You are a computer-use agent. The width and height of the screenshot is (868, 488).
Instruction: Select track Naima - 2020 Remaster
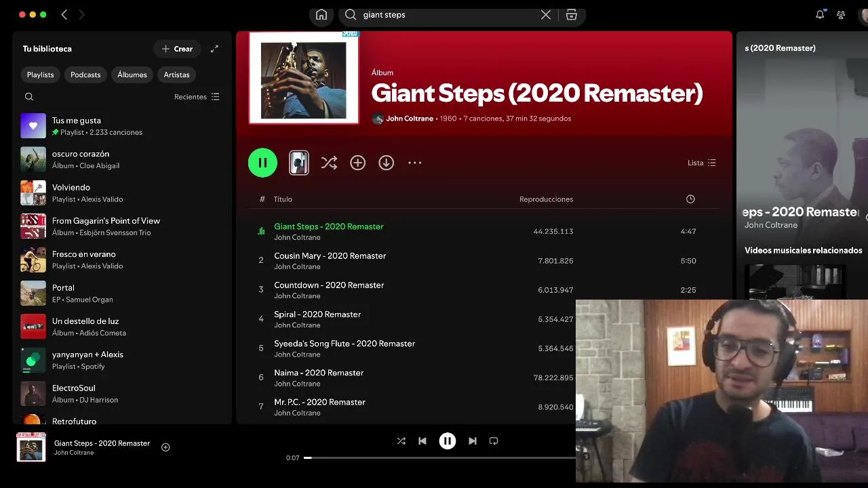coord(319,373)
